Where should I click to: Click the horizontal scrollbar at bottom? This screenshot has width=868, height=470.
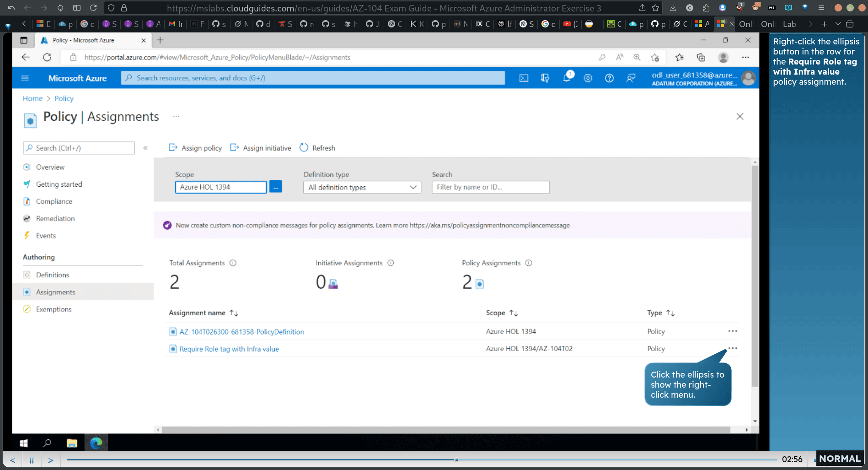click(x=446, y=430)
